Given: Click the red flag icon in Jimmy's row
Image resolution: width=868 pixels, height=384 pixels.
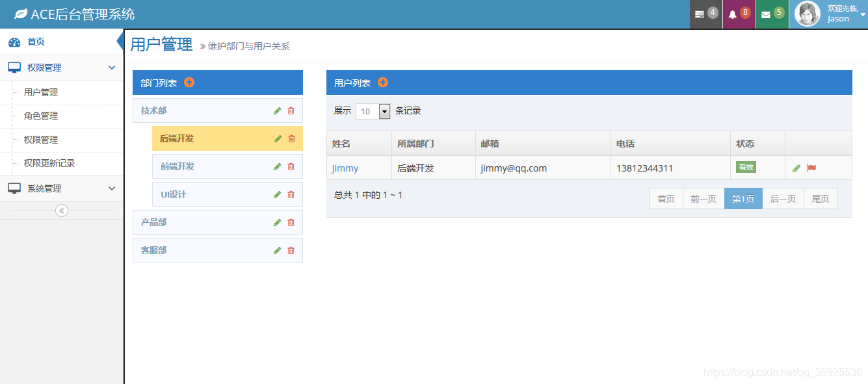Looking at the screenshot, I should coord(811,168).
